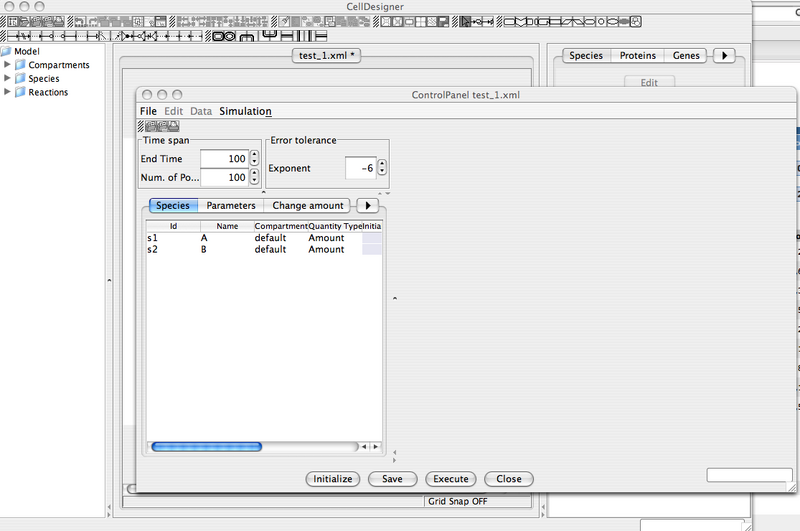Image resolution: width=800 pixels, height=531 pixels.
Task: Click the Num. of Points input field
Action: pyautogui.click(x=224, y=177)
